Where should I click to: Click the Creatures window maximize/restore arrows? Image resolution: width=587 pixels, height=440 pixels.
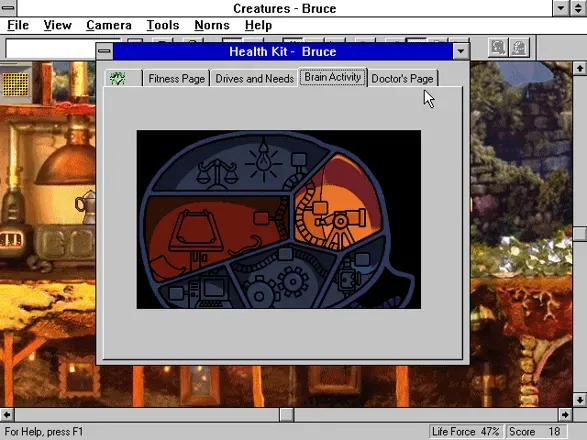click(x=578, y=8)
